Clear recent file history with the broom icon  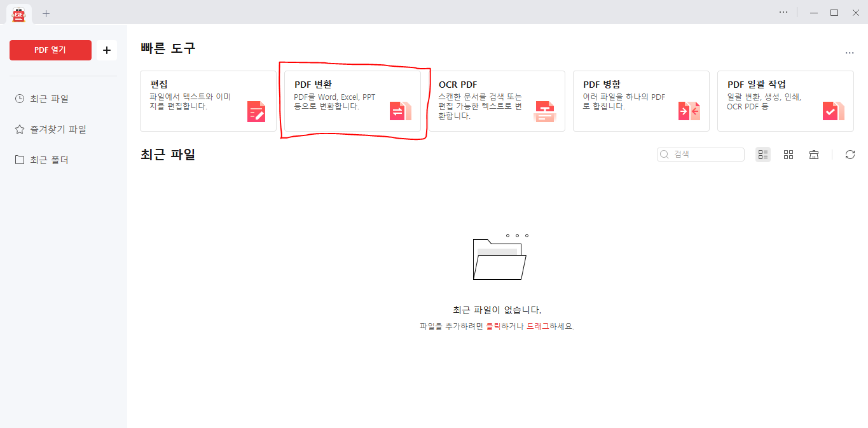click(814, 154)
